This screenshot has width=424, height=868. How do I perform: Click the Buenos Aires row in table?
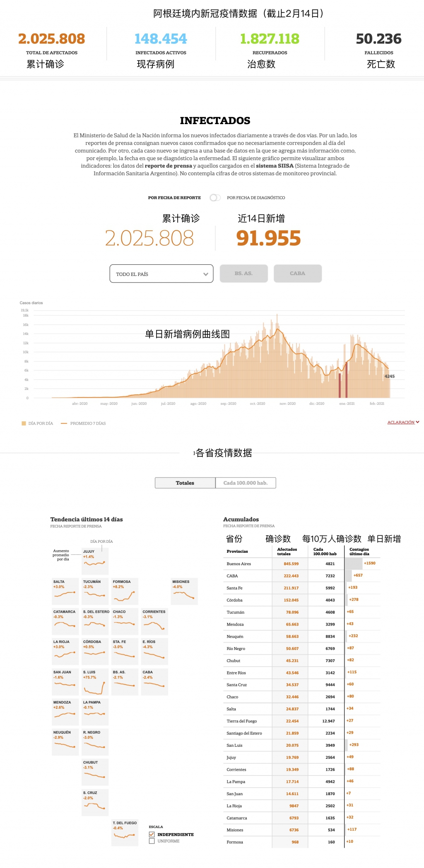pyautogui.click(x=239, y=564)
